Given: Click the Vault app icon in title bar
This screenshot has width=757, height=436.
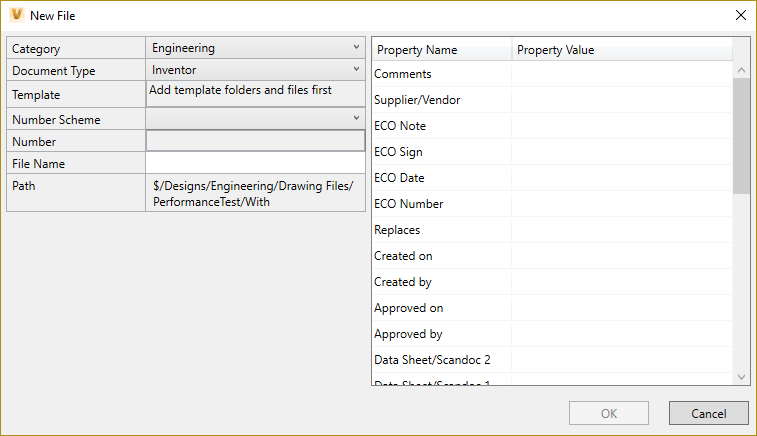Looking at the screenshot, I should point(16,15).
